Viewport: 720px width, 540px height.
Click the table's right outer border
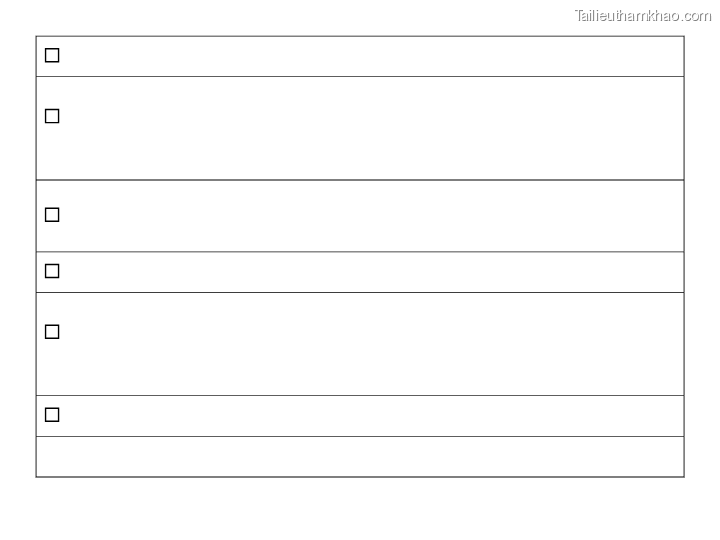[684, 256]
